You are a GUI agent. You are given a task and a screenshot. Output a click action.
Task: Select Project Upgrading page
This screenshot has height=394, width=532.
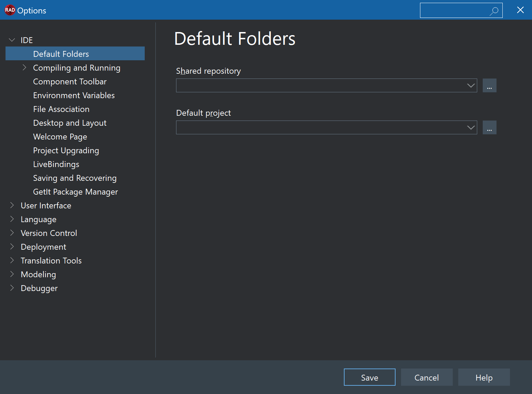(x=66, y=151)
